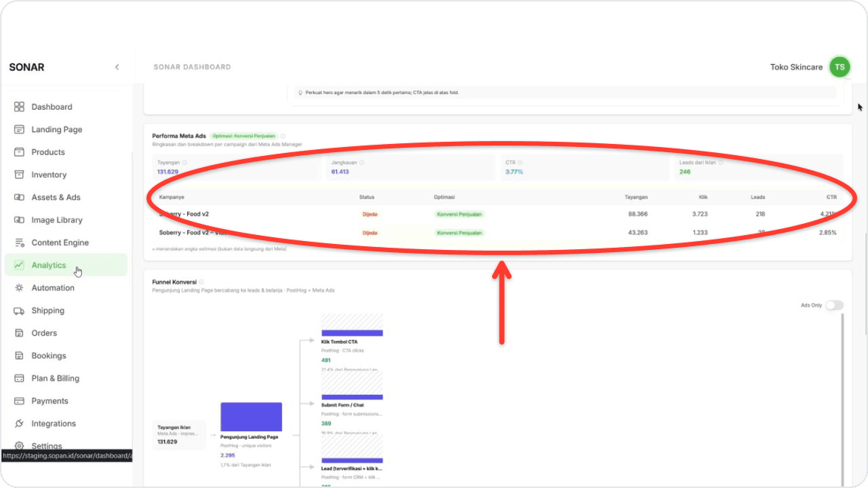Click the Leads column header
The height and width of the screenshot is (488, 868).
click(x=758, y=197)
